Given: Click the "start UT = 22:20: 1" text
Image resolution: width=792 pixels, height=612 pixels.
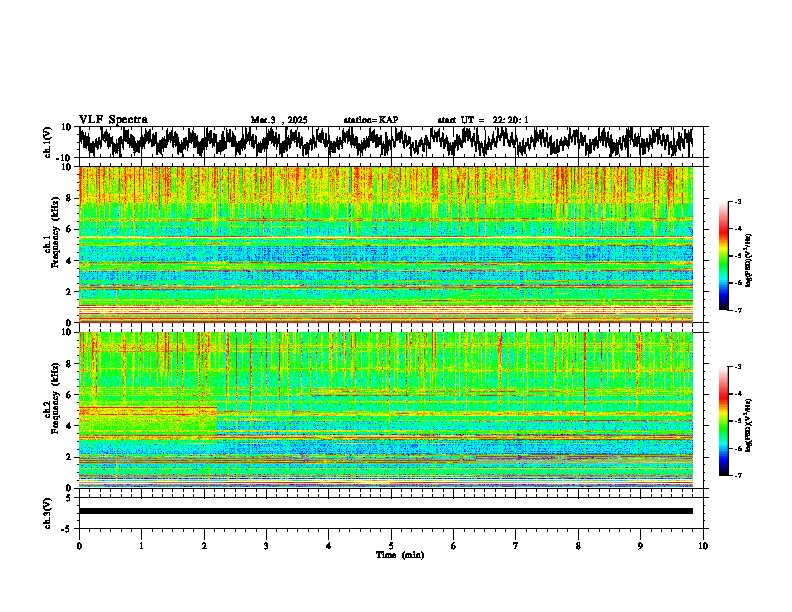Looking at the screenshot, I should (483, 120).
